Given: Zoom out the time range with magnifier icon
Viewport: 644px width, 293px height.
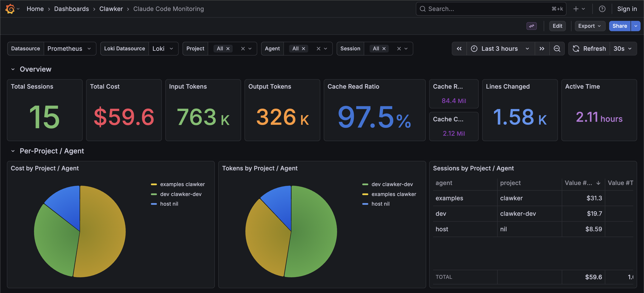Looking at the screenshot, I should (557, 48).
